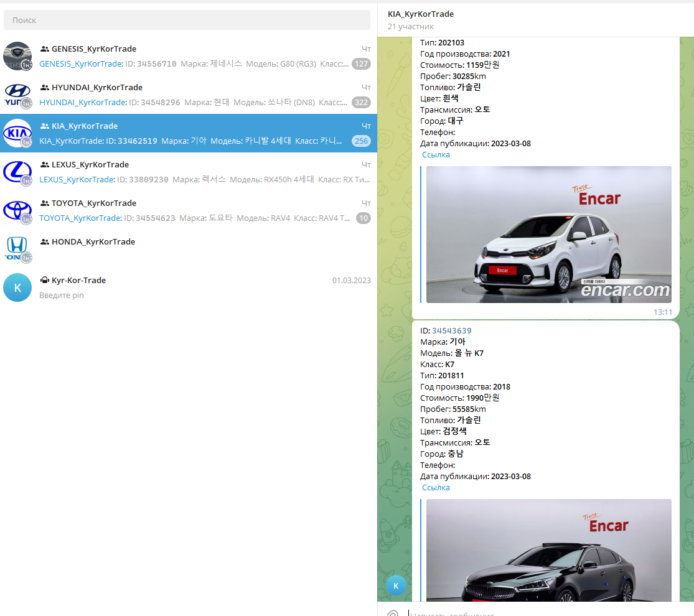Click the 256 unread badge on KIA chat
Image resolution: width=694 pixels, height=616 pixels.
(361, 141)
